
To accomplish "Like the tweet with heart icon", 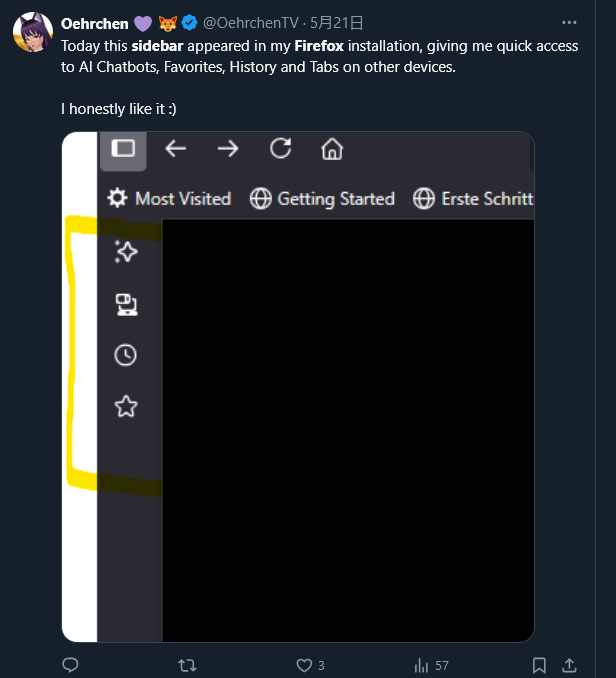I will 305,665.
